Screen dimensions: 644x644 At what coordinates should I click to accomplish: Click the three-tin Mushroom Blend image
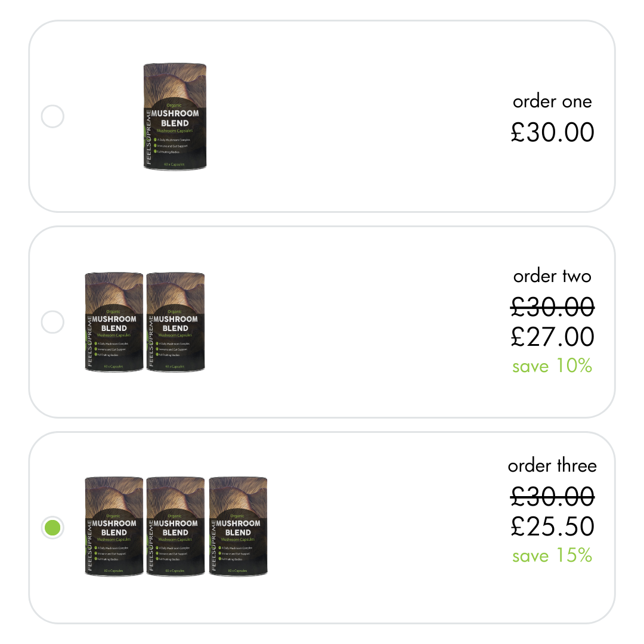tap(175, 527)
